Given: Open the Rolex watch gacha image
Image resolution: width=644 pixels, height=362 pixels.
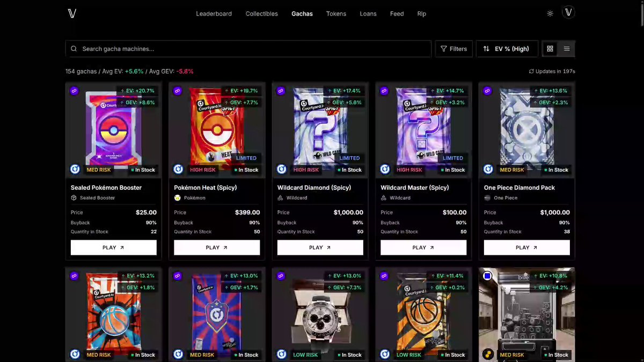Looking at the screenshot, I should [320, 316].
